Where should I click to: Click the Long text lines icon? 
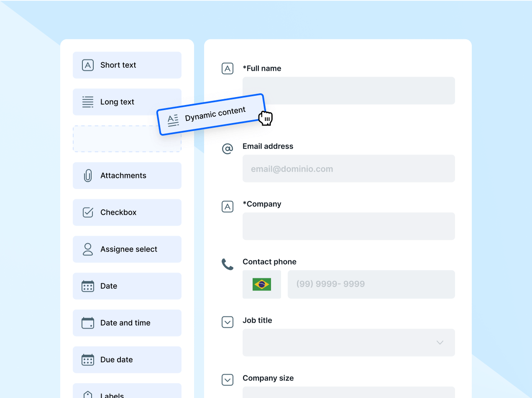click(88, 102)
